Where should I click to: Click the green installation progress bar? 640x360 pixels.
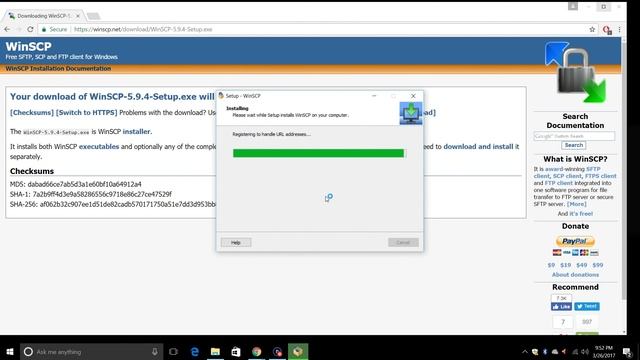318,153
